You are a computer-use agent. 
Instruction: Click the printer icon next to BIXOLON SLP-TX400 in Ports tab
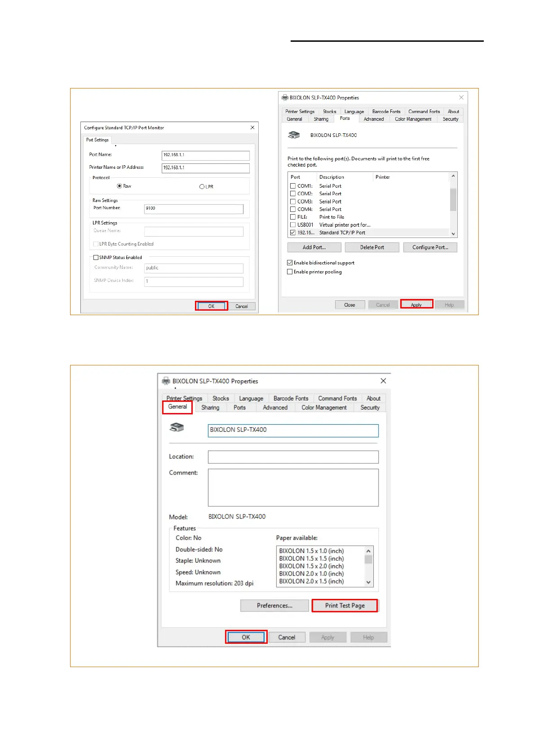click(294, 135)
